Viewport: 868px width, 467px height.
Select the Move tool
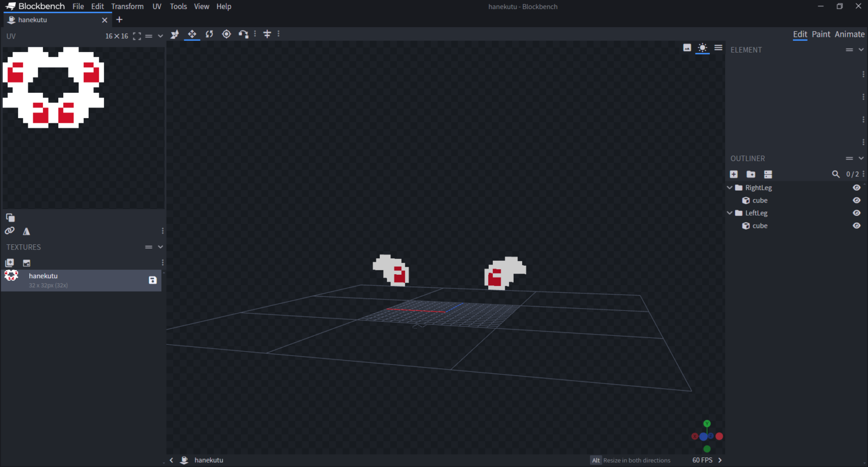(192, 34)
